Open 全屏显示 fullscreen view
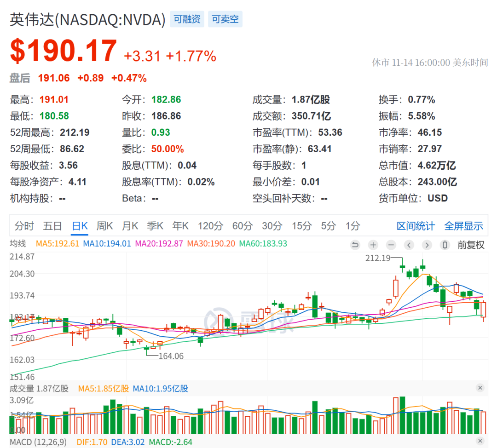 pos(463,226)
